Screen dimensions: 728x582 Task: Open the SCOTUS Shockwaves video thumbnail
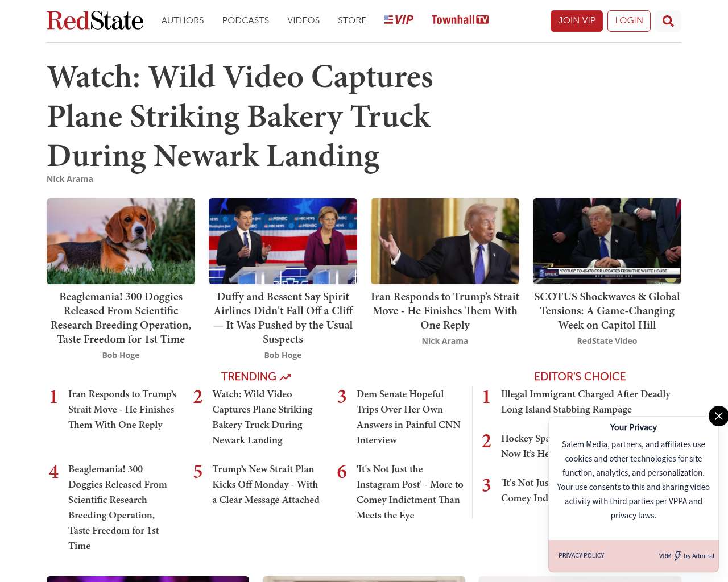(607, 241)
